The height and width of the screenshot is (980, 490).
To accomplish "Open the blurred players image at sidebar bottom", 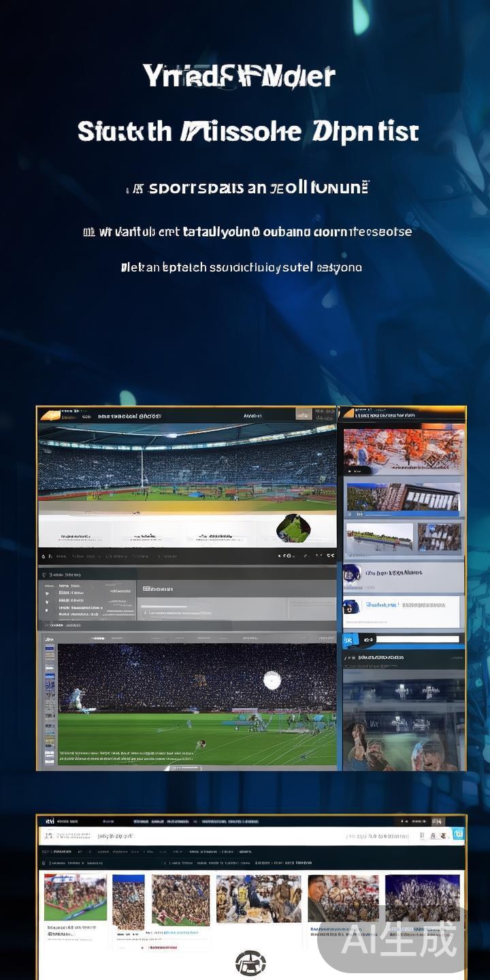I will coord(404,721).
